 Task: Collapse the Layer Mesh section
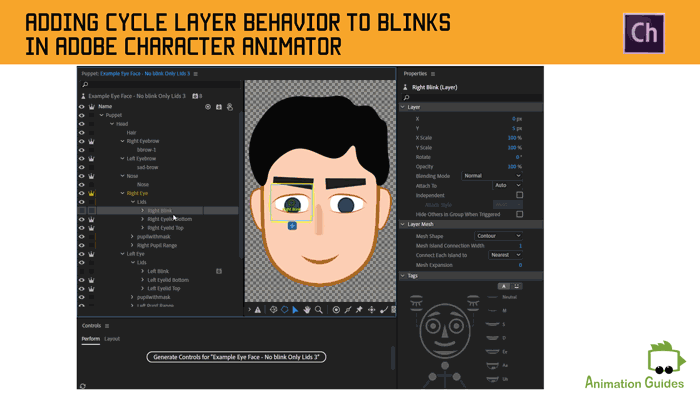(x=403, y=224)
